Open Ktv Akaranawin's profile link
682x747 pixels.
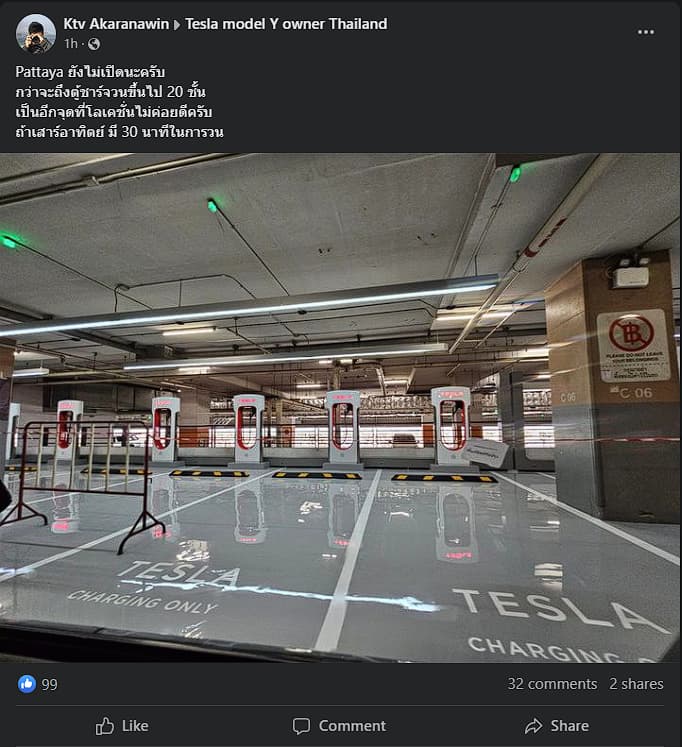tap(116, 24)
